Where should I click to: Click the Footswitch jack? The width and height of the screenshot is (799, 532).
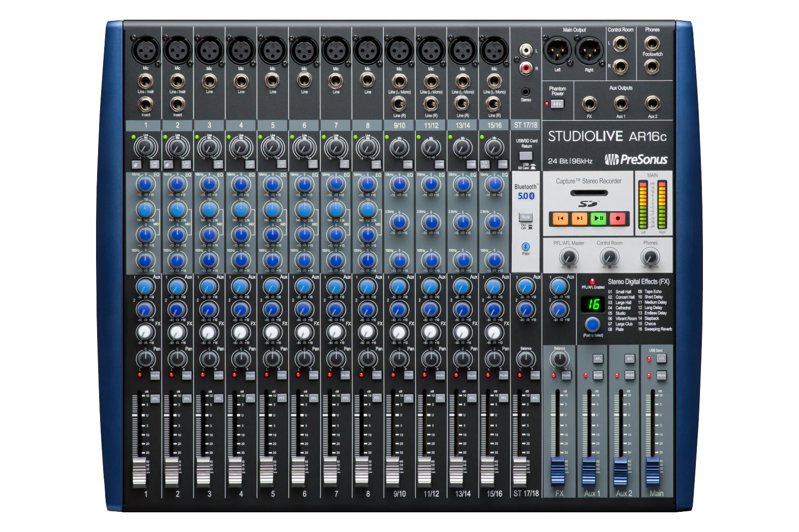652,66
